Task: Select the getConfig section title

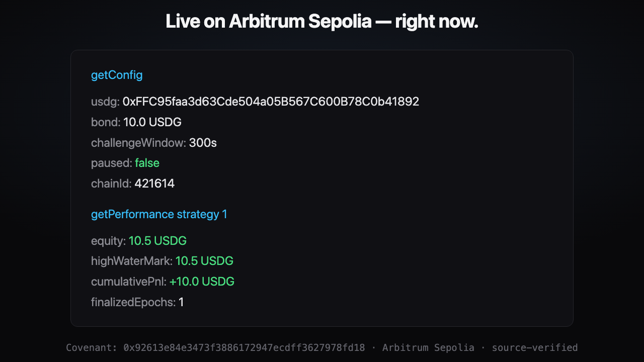Action: (117, 75)
